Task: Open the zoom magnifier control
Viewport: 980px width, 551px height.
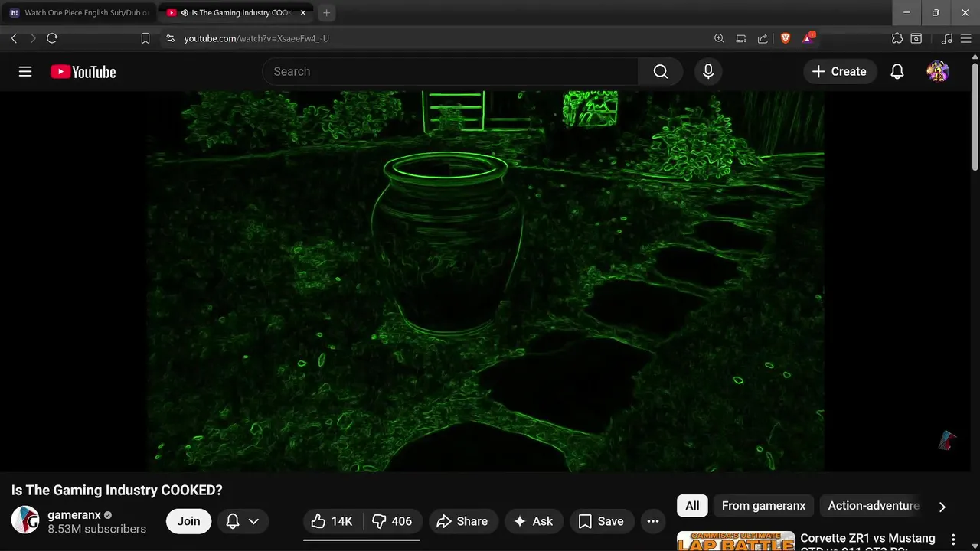Action: coord(719,38)
